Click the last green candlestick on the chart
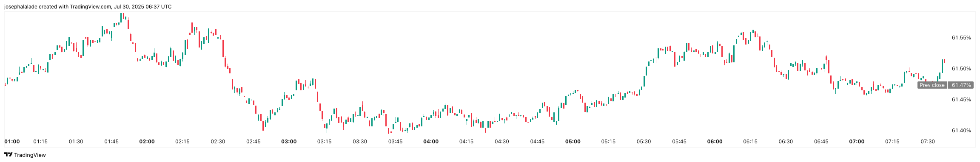The height and width of the screenshot is (162, 980). pos(942,65)
